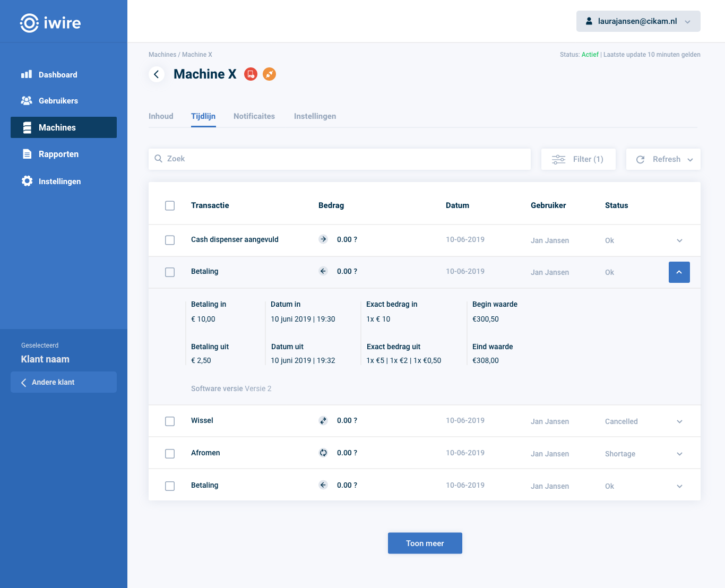
Task: Click the Machines breadcrumb link
Action: pos(162,55)
